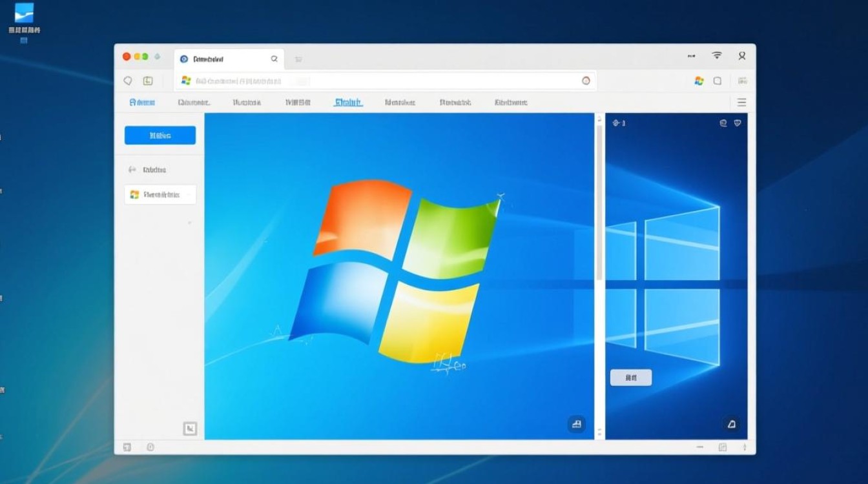Select the Windows logo icon in the address bar

186,80
